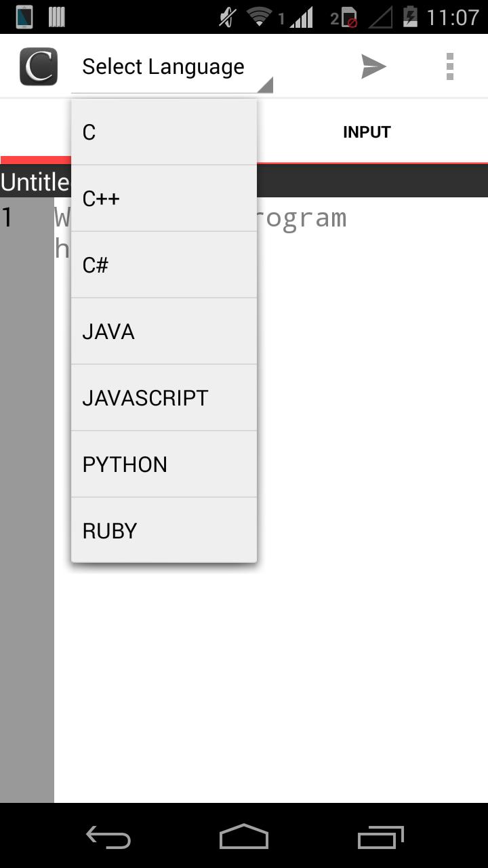Open recent apps with the recents icon
This screenshot has height=868, width=488.
tap(380, 837)
